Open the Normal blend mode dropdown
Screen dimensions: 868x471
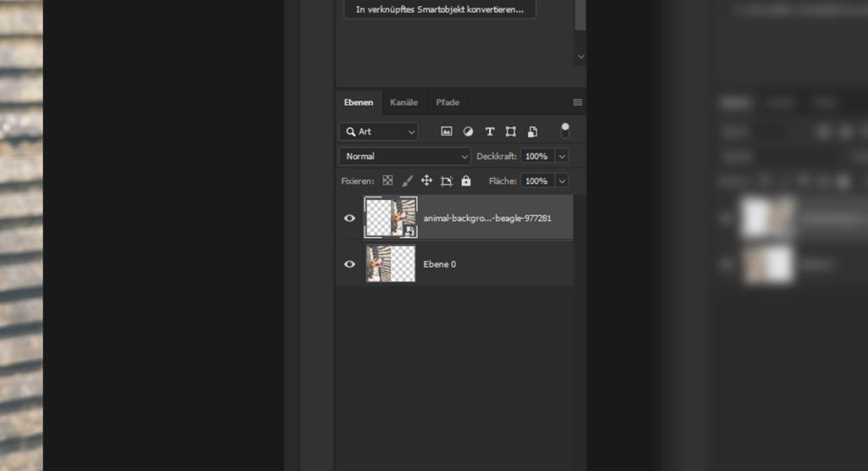(404, 157)
